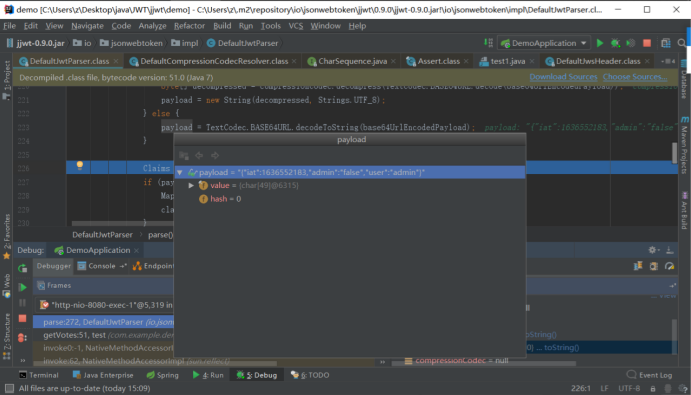This screenshot has width=691, height=395.
Task: Toggle the 2: Favorites tool window
Action: pos(7,237)
